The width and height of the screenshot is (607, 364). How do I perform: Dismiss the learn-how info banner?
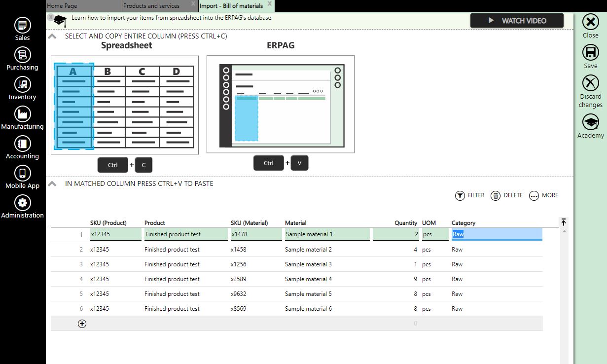pos(50,17)
